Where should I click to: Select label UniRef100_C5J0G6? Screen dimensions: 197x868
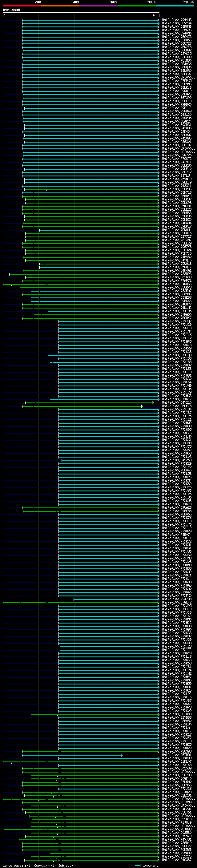(x=177, y=64)
